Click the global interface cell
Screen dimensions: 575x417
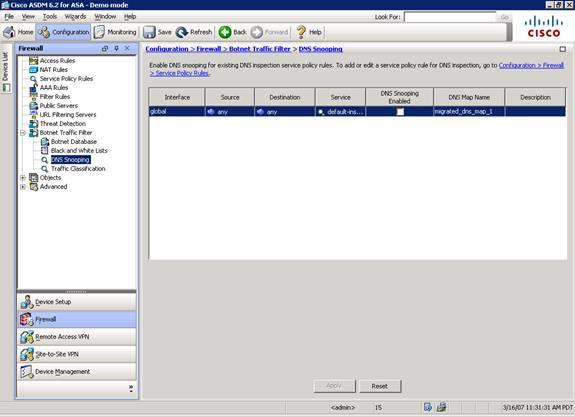click(x=177, y=111)
